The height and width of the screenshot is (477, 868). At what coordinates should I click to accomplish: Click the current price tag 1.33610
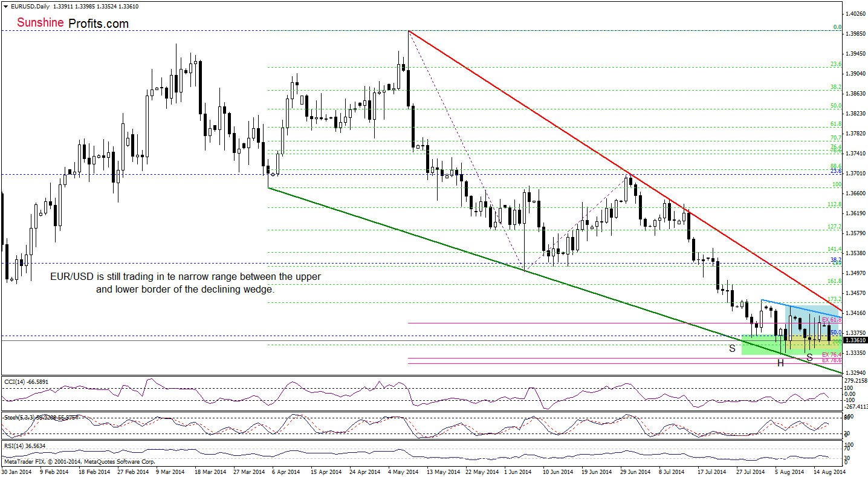click(x=855, y=340)
